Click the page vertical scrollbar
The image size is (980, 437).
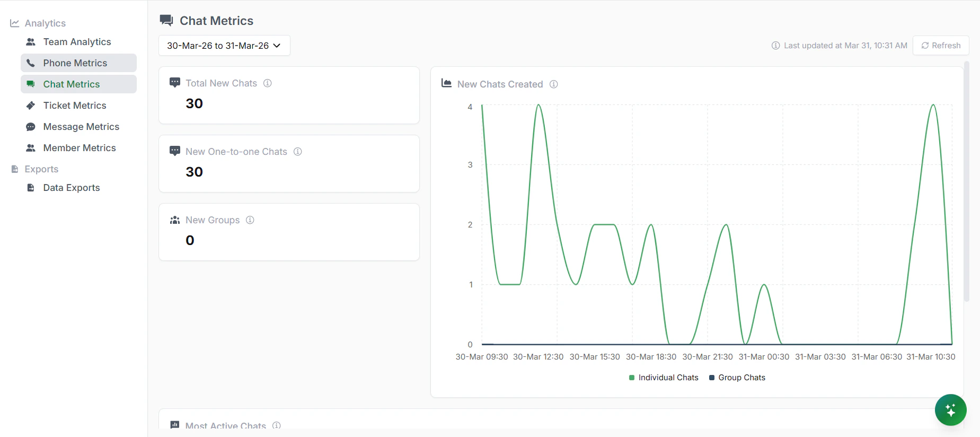[967, 181]
